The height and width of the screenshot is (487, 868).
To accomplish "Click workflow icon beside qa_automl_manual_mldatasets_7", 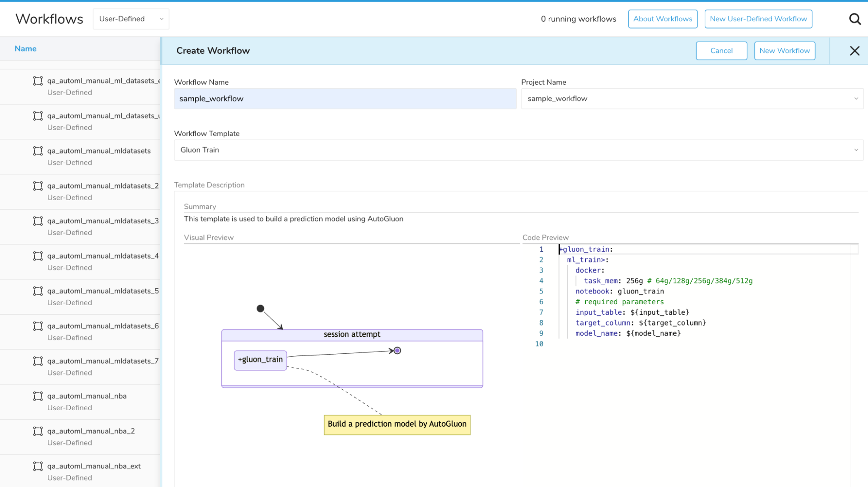I will (38, 361).
